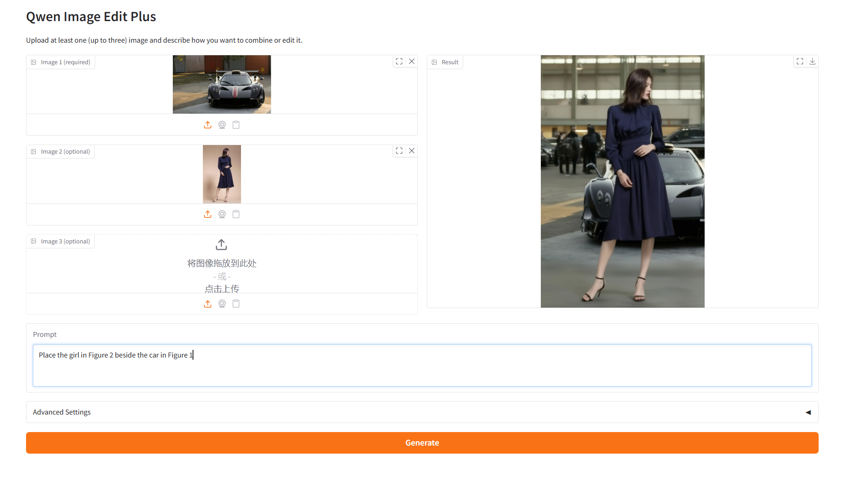Remove the Image 2 girl photo
The width and height of the screenshot is (868, 490).
[412, 151]
